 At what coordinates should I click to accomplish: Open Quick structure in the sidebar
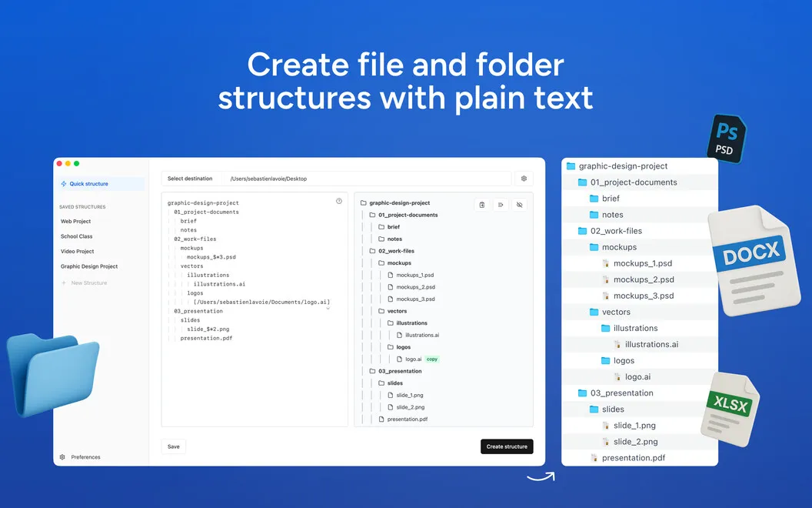coord(101,183)
